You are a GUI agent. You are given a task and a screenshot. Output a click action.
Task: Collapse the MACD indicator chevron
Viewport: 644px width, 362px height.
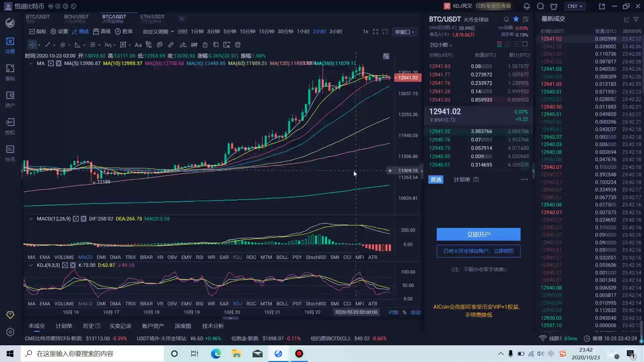tap(31, 219)
